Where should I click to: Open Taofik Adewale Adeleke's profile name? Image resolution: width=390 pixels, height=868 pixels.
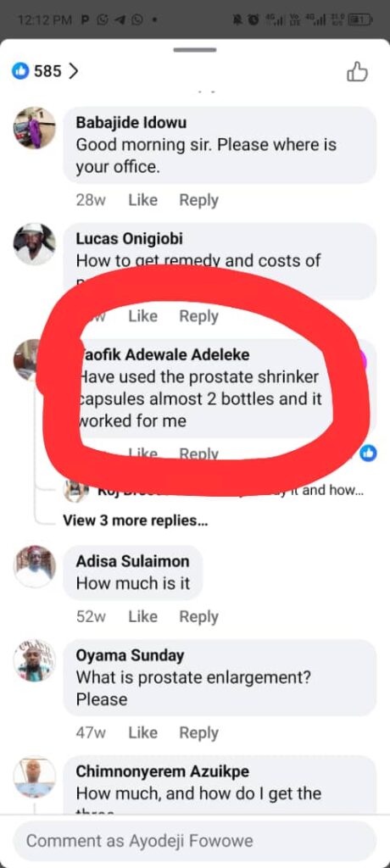(164, 355)
